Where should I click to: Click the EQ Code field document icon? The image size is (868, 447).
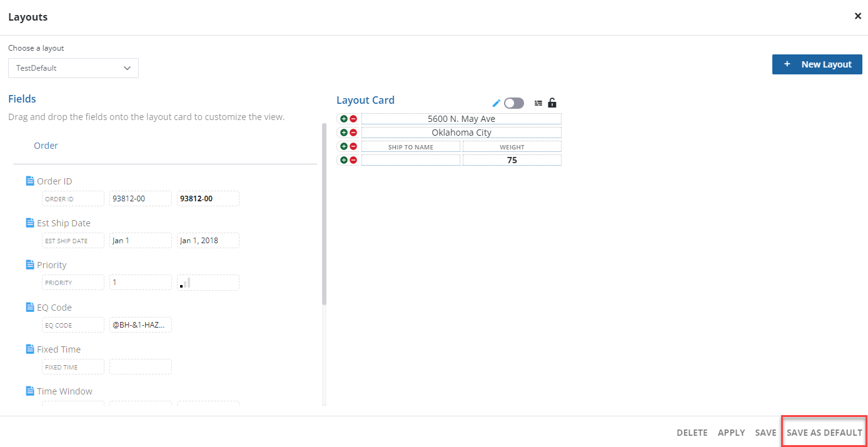click(x=29, y=307)
